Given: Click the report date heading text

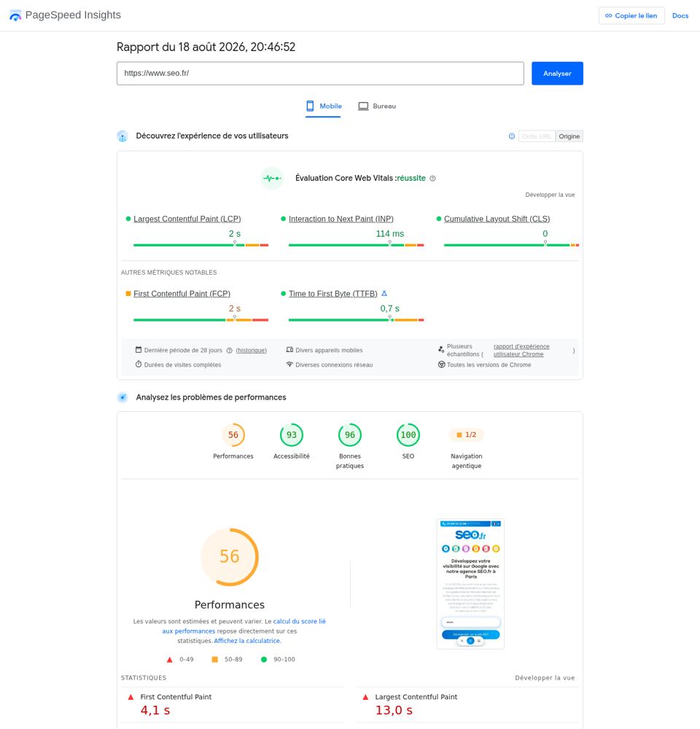Looking at the screenshot, I should (206, 47).
